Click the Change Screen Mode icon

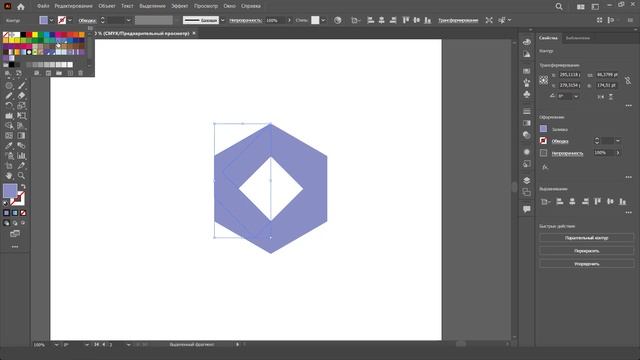[15, 234]
